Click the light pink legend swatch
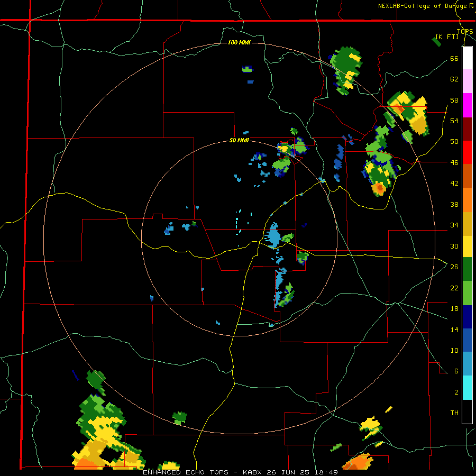Image resolution: width=476 pixels, height=476 pixels. pos(467,81)
